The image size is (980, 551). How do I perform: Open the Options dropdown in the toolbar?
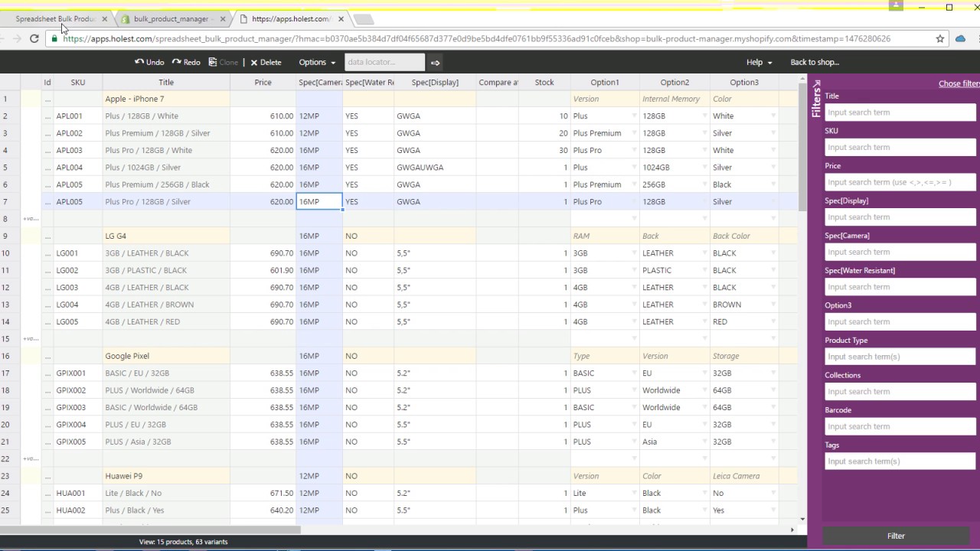[x=316, y=62]
